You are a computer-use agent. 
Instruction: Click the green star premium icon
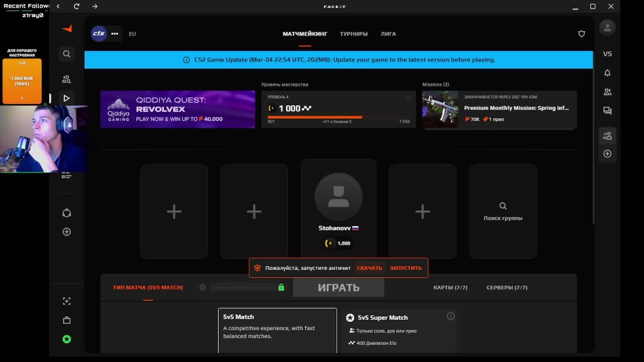coord(66,339)
